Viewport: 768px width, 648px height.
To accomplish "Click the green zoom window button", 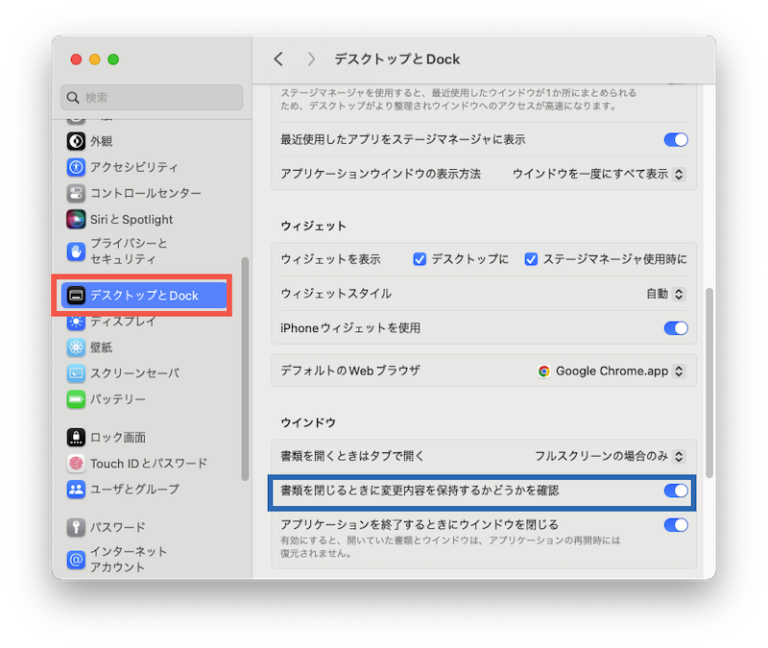I will click(113, 59).
